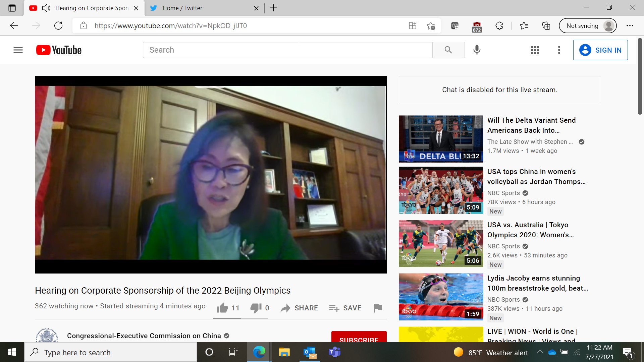The height and width of the screenshot is (362, 644).
Task: Open a new browser tab
Action: tap(273, 8)
